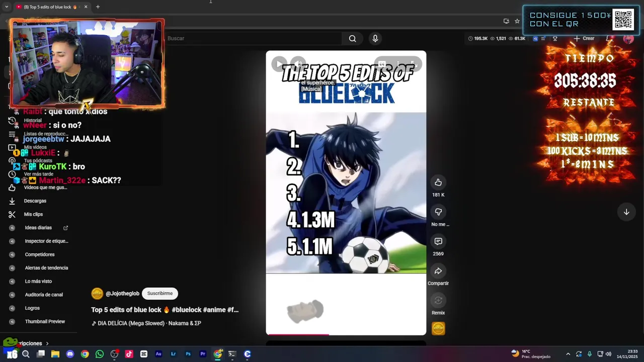Open the three-dot more options on the Short
Screen dimensions: 644x362
(398, 64)
